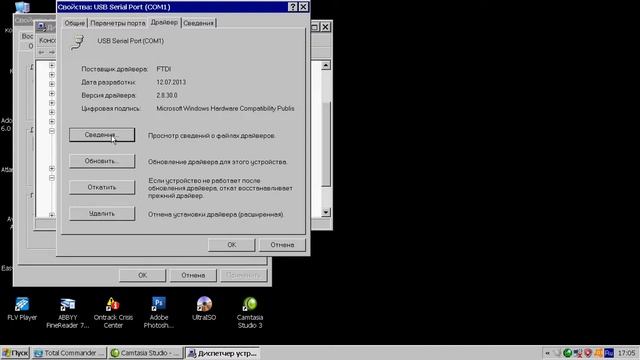Open ABBYY FineReader 7 desktop icon
Screen dimensions: 640x360
pos(68,313)
